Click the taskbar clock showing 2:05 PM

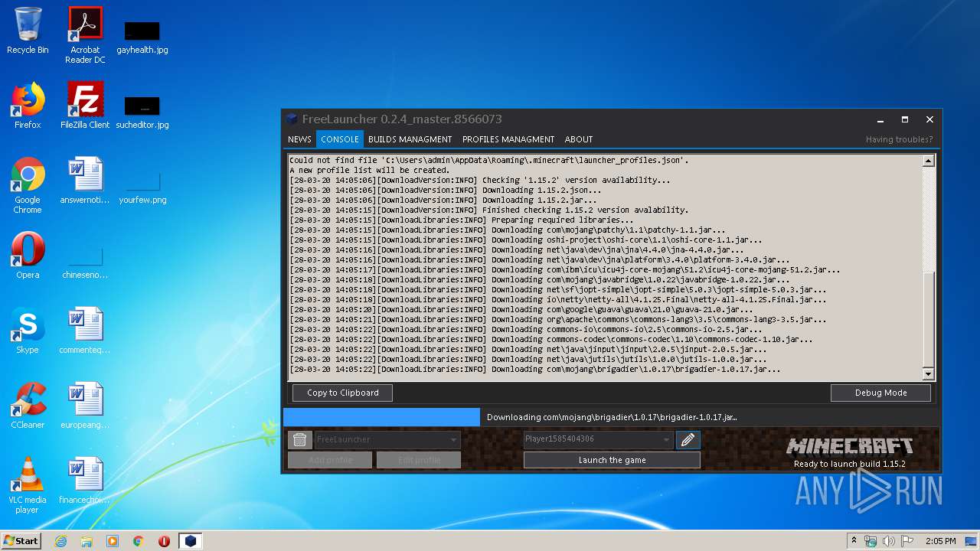coord(940,541)
